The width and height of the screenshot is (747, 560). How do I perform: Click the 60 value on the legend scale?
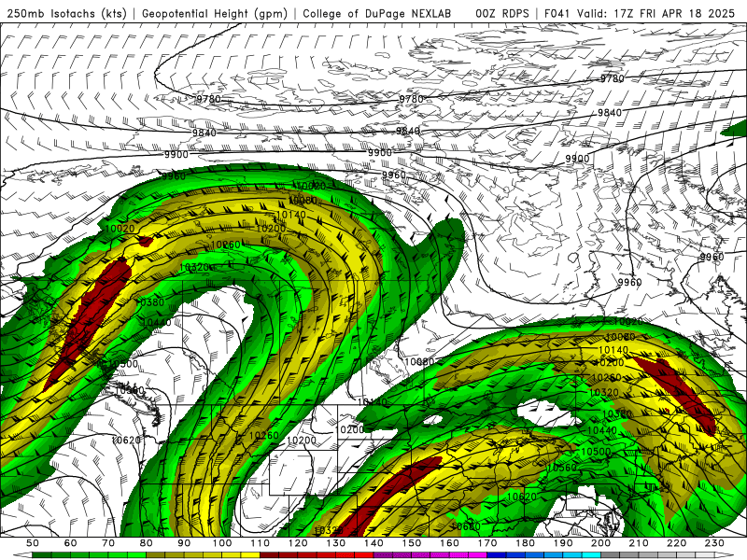coord(71,543)
